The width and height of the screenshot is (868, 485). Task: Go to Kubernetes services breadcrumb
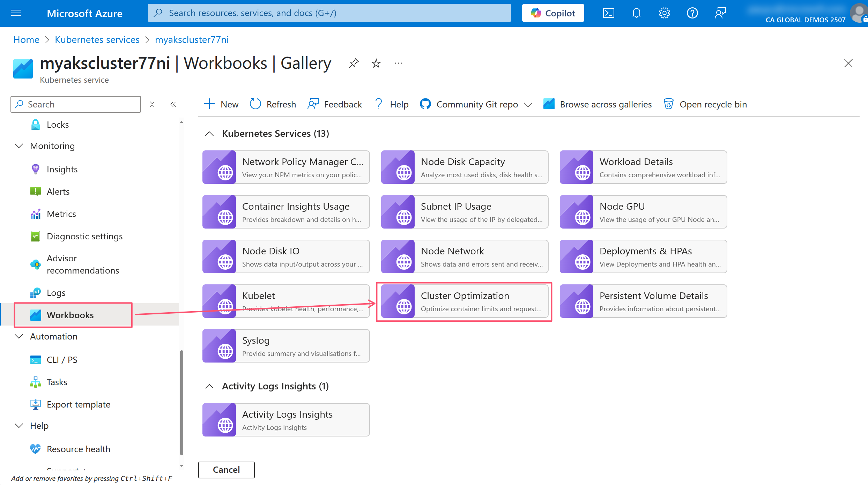(97, 40)
